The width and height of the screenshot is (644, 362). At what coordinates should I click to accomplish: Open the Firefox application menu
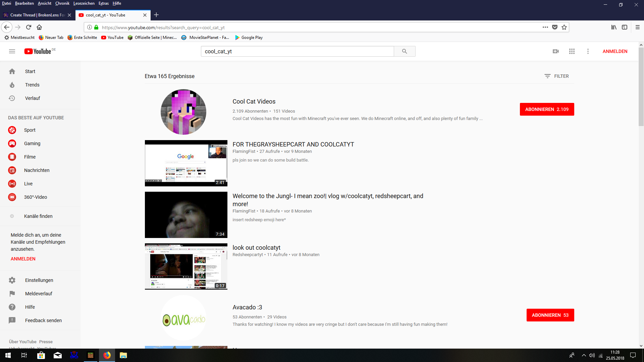tap(638, 27)
